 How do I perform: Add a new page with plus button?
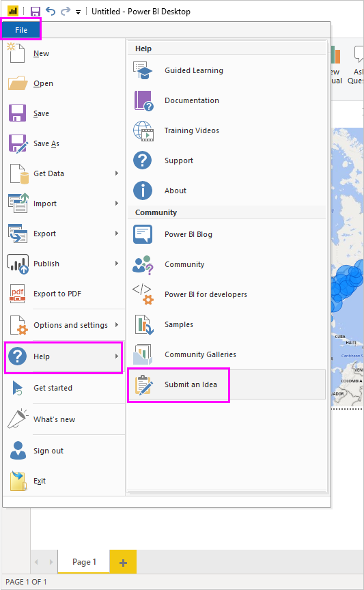point(123,563)
